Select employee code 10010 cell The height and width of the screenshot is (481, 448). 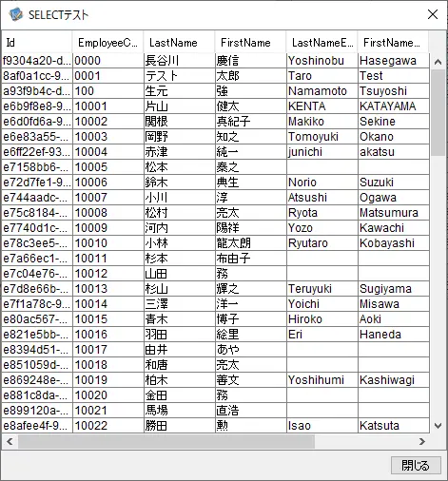tap(108, 243)
